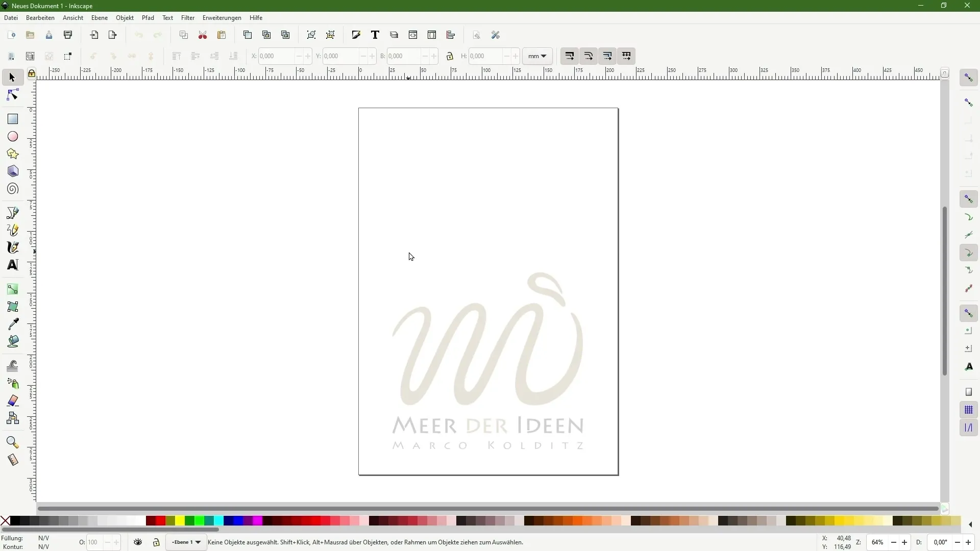Toggle guide lock at ruler corner

[x=32, y=74]
